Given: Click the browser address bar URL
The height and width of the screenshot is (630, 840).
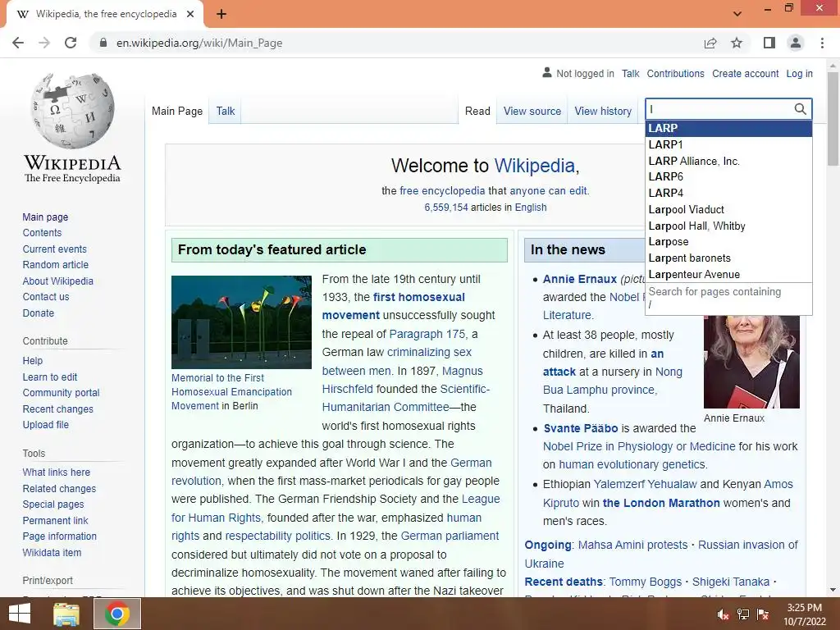Looking at the screenshot, I should pos(199,43).
